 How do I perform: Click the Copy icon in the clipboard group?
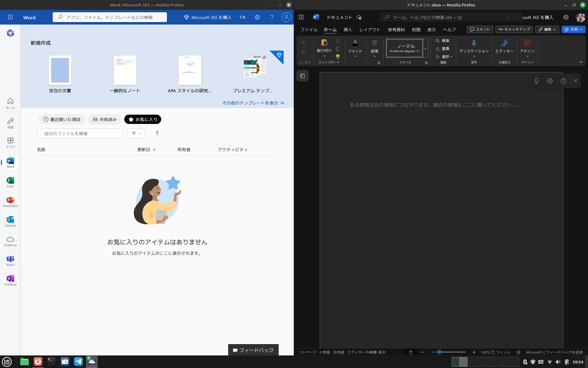[338, 48]
